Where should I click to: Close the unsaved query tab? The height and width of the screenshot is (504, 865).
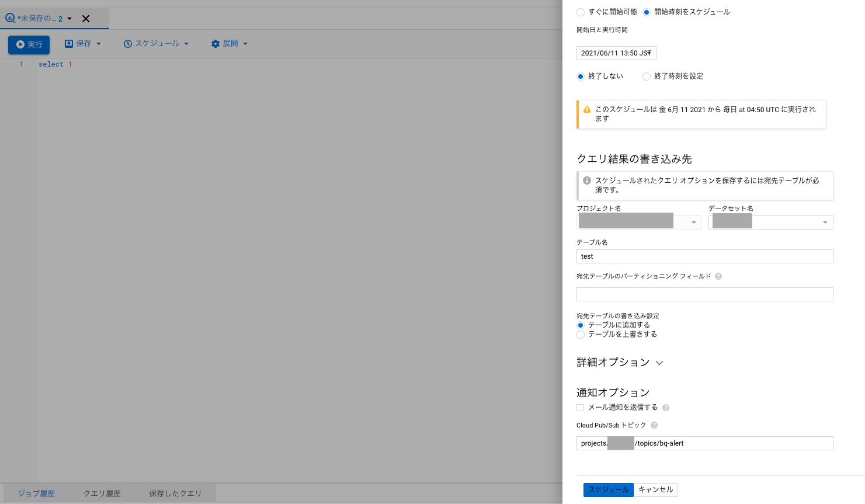point(86,19)
